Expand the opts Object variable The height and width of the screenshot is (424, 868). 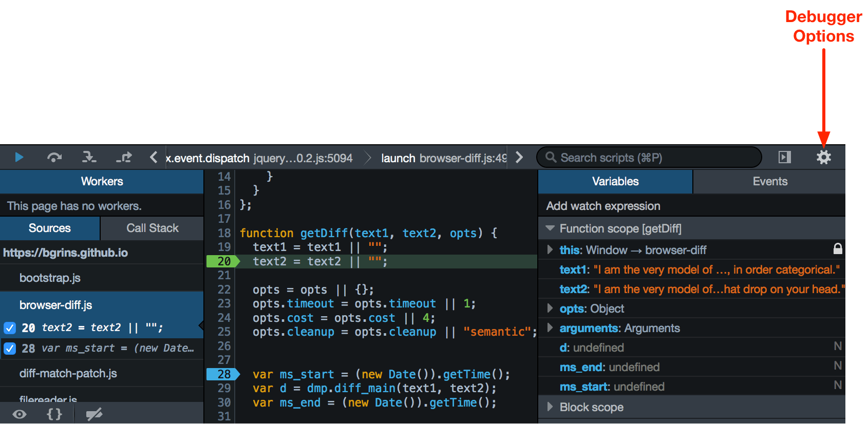click(x=550, y=309)
